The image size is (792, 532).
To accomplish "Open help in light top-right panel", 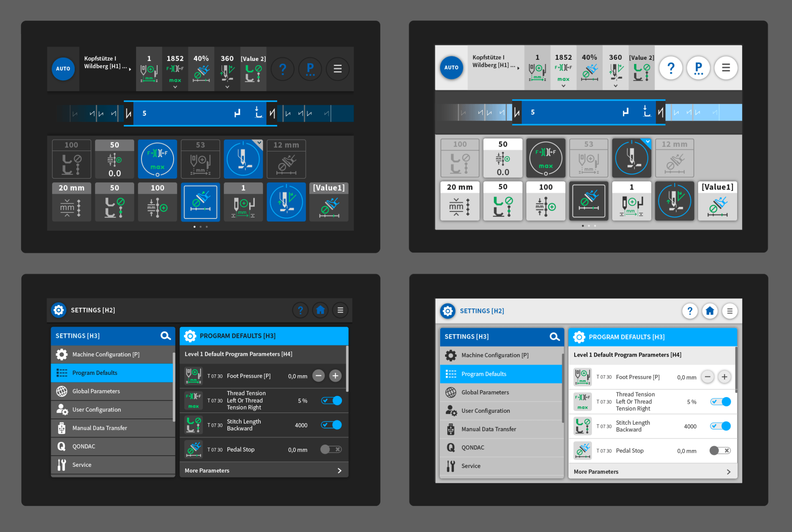I will (671, 68).
